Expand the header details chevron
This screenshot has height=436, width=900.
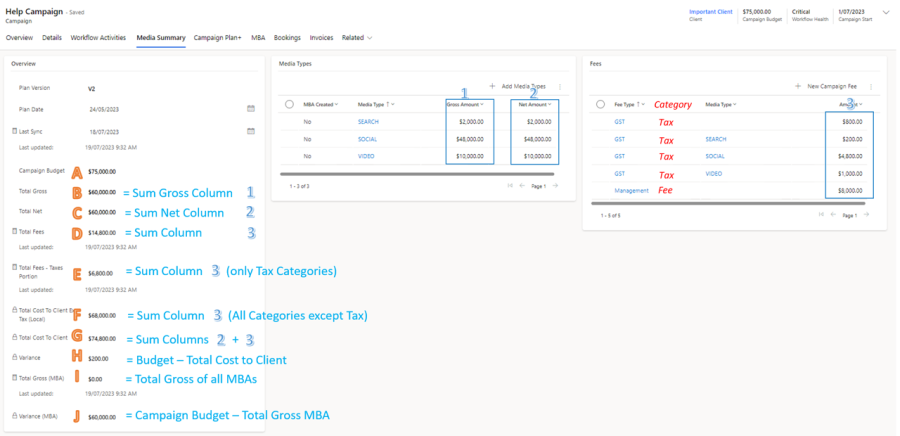(885, 14)
